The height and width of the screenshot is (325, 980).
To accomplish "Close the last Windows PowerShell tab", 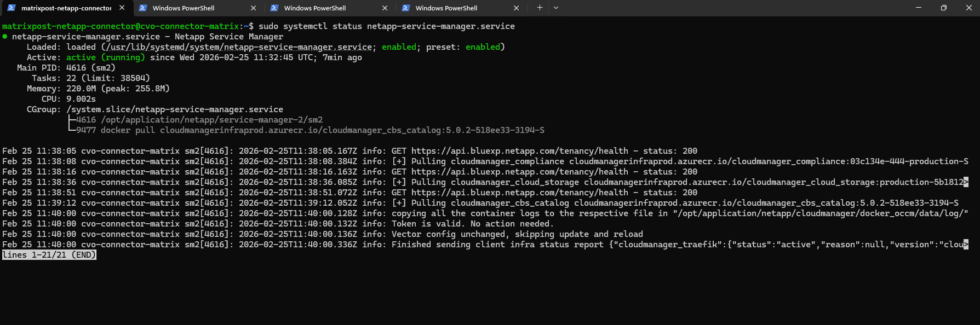I will [516, 8].
